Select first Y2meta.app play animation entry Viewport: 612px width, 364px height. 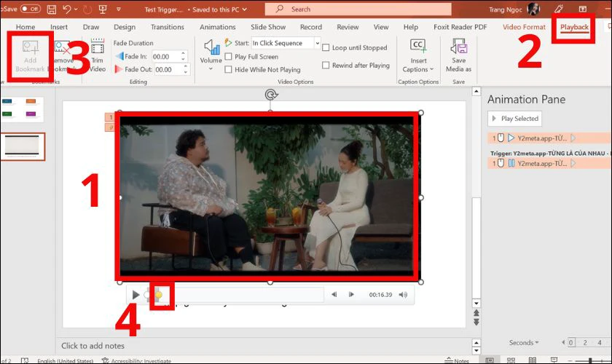point(549,138)
